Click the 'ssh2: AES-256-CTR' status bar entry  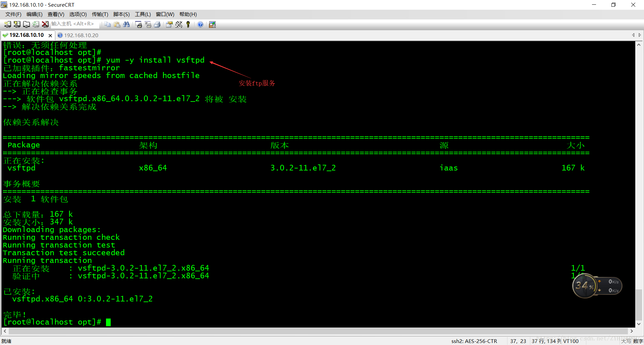[x=474, y=341]
